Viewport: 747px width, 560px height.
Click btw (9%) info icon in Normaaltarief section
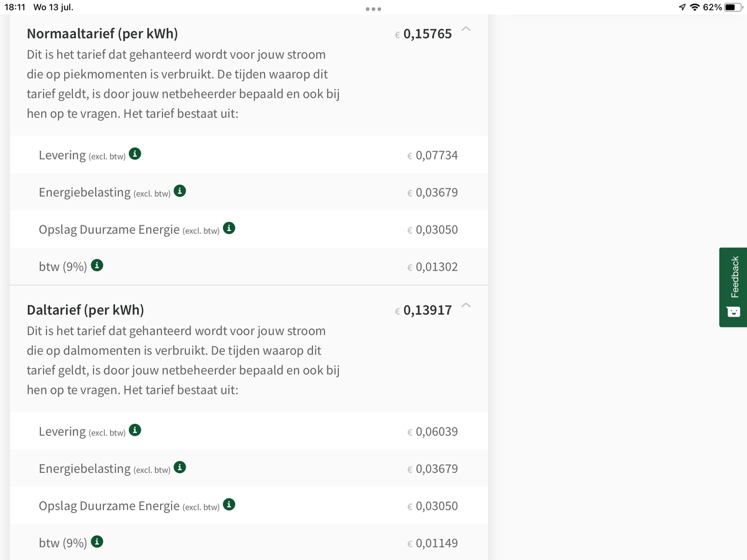[x=97, y=266]
